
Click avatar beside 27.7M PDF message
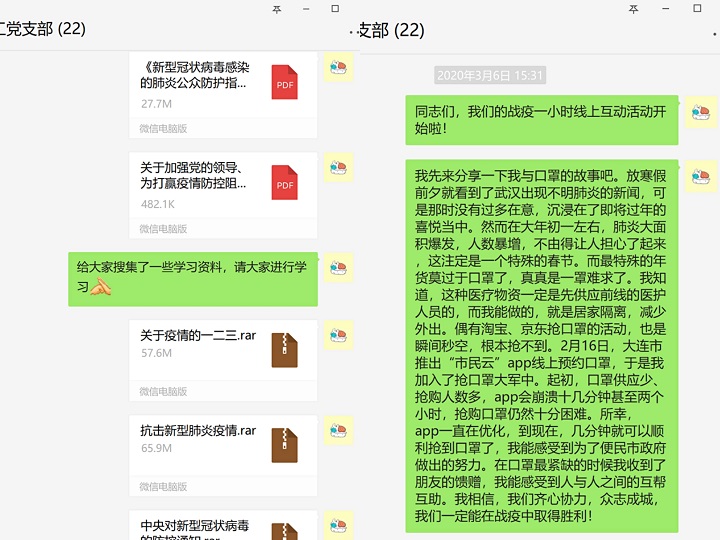point(339,69)
